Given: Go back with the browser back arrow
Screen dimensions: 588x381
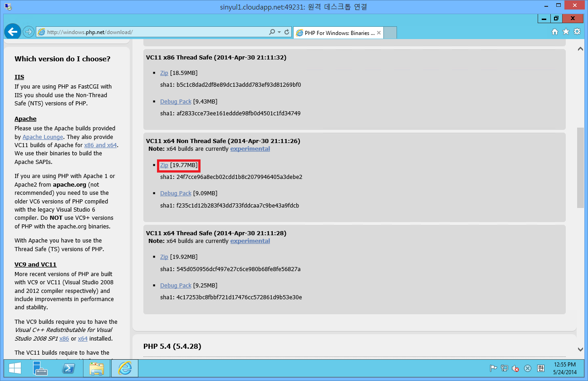Looking at the screenshot, I should pos(13,31).
